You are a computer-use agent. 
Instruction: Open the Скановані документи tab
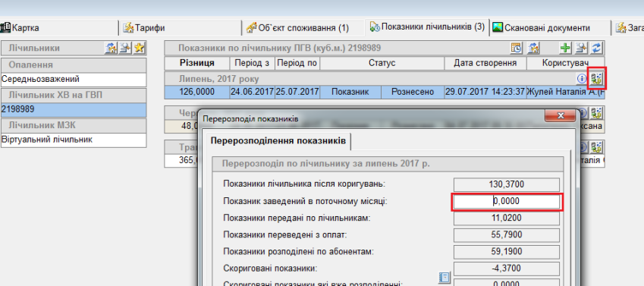(x=549, y=28)
